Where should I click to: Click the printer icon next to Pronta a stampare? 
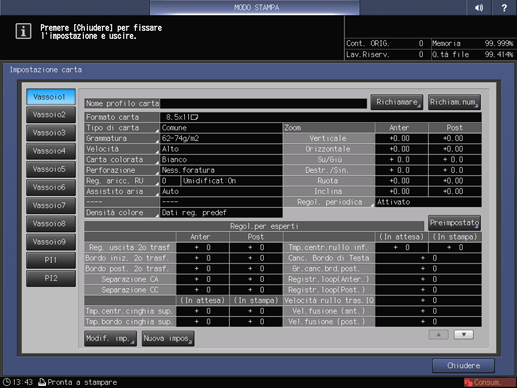(42, 382)
